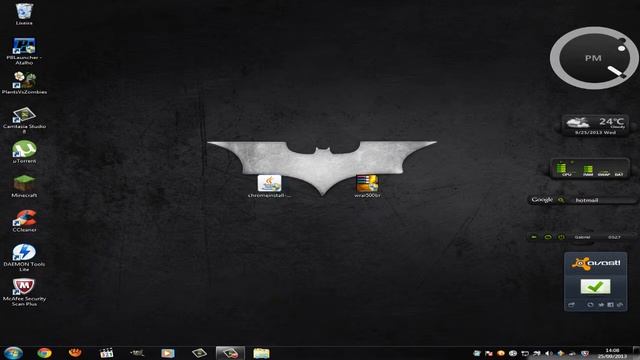Image resolution: width=640 pixels, height=360 pixels.
Task: Click the uTorrent desktop shortcut
Action: 24,152
